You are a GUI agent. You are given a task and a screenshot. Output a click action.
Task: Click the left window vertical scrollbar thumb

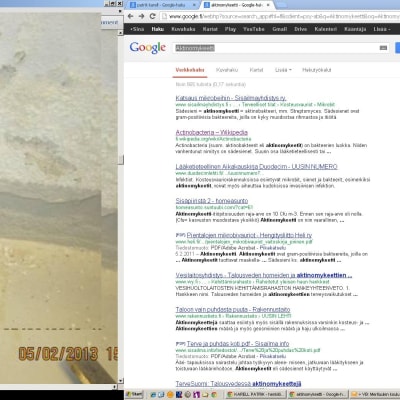click(x=121, y=159)
